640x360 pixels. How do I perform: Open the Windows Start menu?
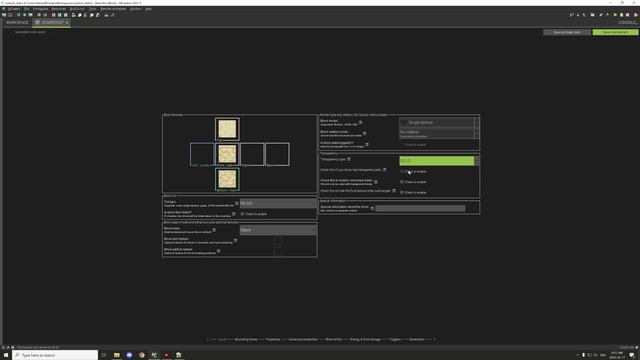click(x=6, y=355)
